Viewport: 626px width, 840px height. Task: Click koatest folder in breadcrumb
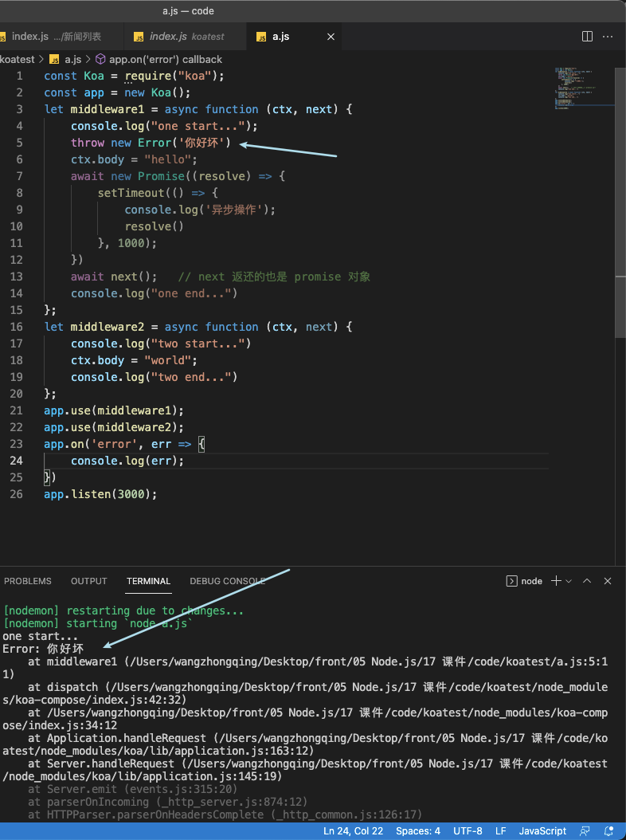point(18,60)
